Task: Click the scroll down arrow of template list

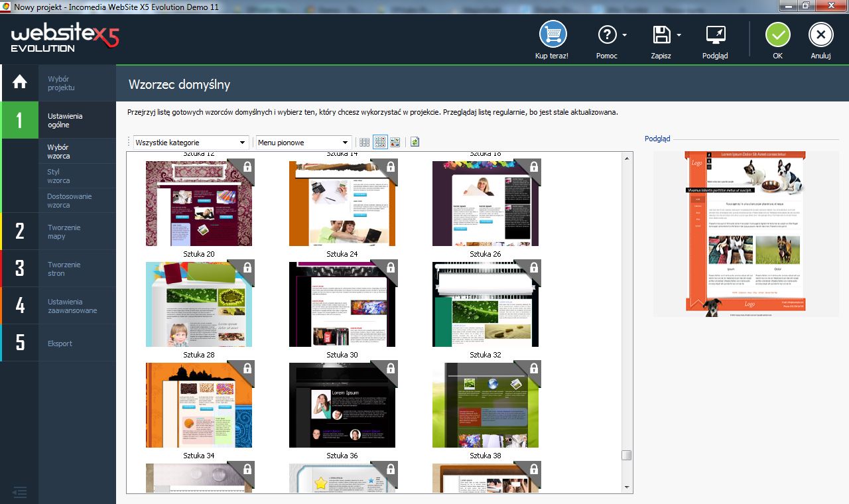Action: (627, 487)
